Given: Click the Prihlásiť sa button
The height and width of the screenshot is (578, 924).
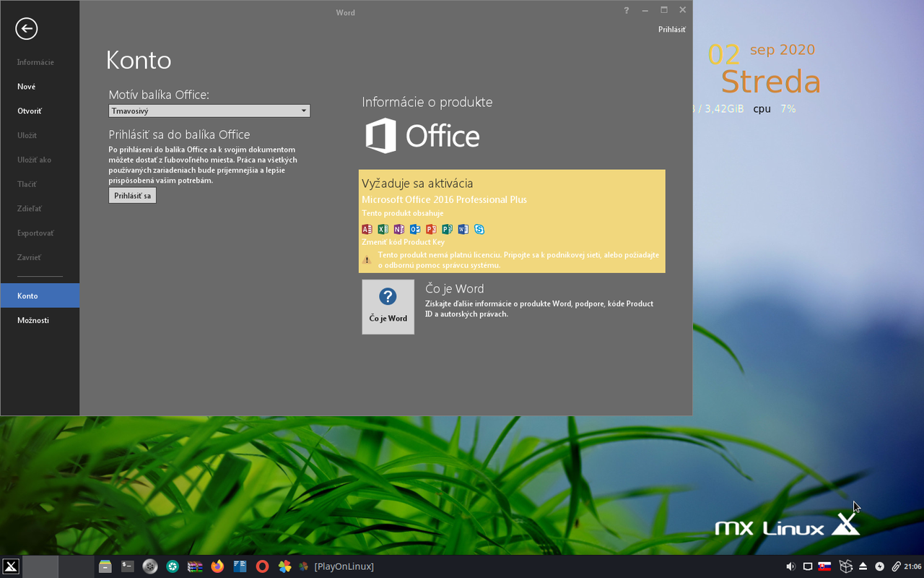Looking at the screenshot, I should tap(132, 196).
